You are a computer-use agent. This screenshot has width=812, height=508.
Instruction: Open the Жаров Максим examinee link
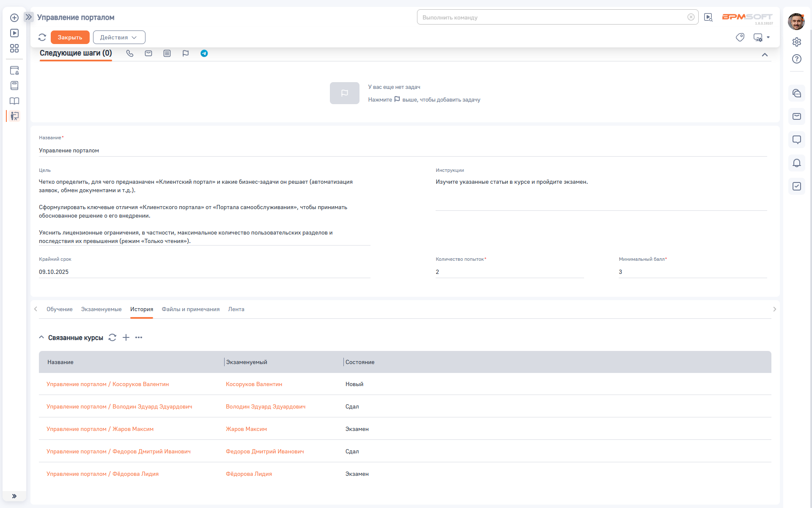point(246,429)
